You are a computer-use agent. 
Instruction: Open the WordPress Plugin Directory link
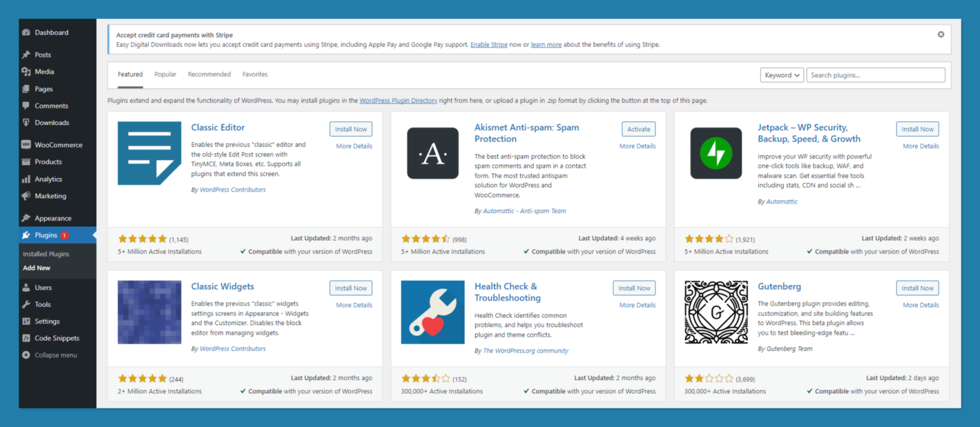tap(398, 101)
